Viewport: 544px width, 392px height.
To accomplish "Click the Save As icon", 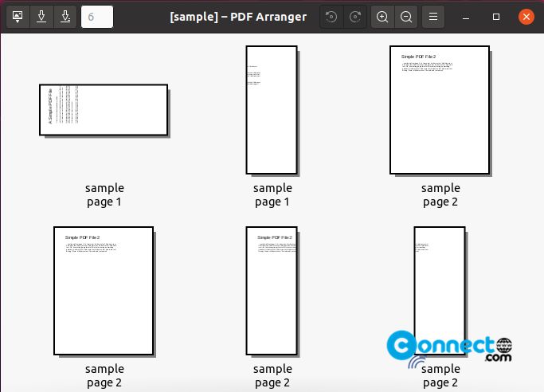I will coord(65,17).
